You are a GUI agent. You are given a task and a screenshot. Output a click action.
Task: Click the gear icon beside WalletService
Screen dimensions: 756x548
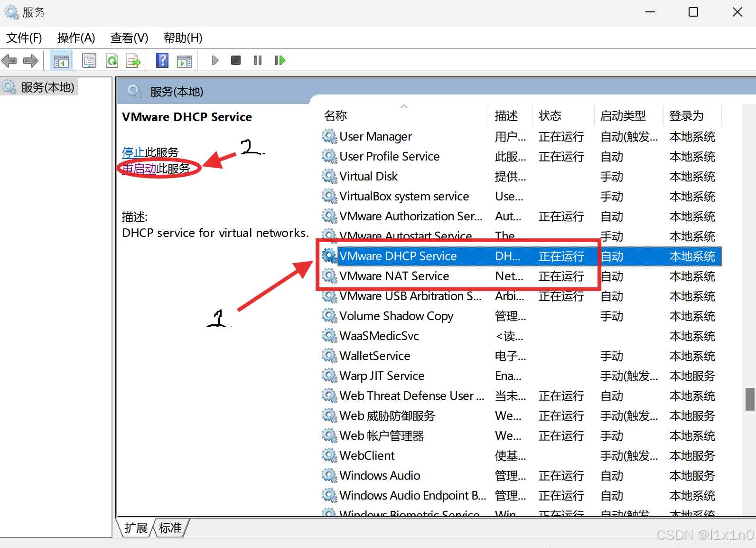click(329, 356)
